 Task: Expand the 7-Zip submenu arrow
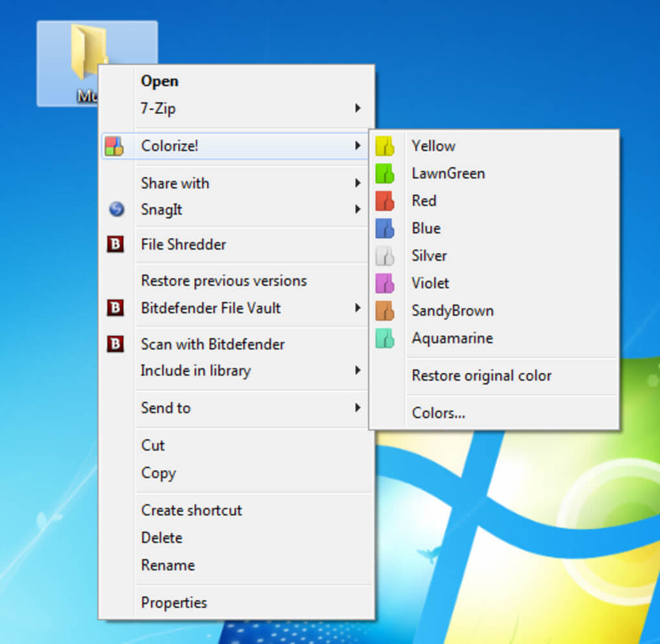coord(357,109)
